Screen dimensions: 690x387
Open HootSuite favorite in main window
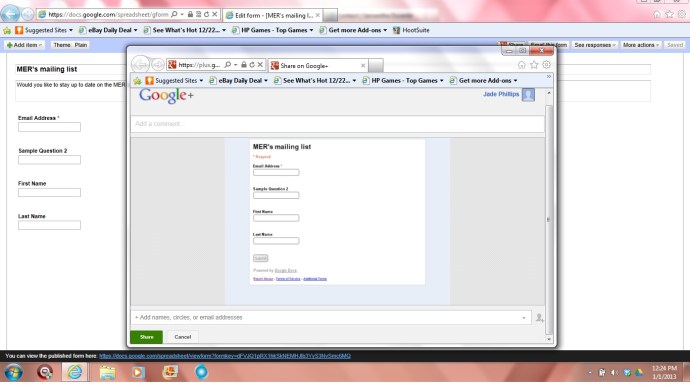click(411, 30)
